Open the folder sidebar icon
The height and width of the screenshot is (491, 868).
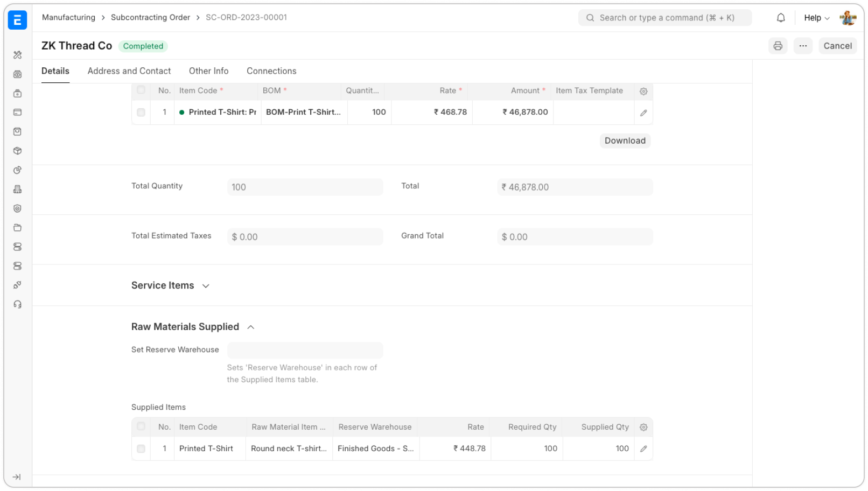pos(17,228)
